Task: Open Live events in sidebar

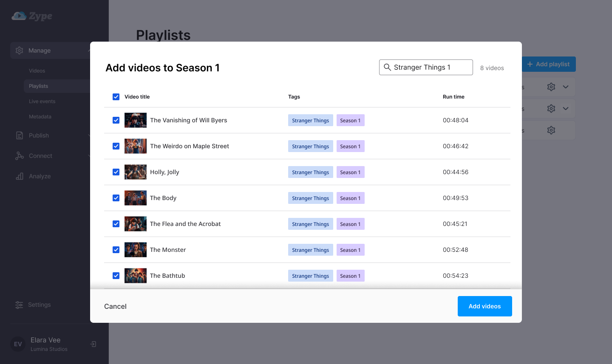Action: point(42,102)
